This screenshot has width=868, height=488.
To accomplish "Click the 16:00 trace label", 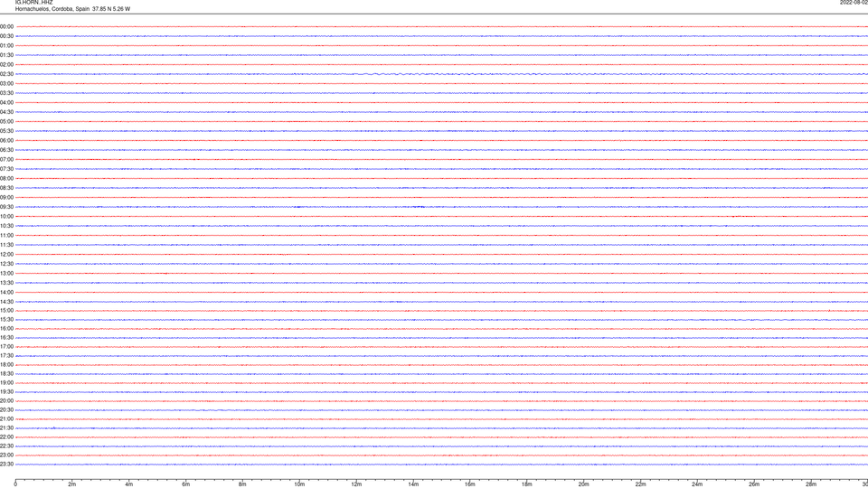I will (6, 329).
